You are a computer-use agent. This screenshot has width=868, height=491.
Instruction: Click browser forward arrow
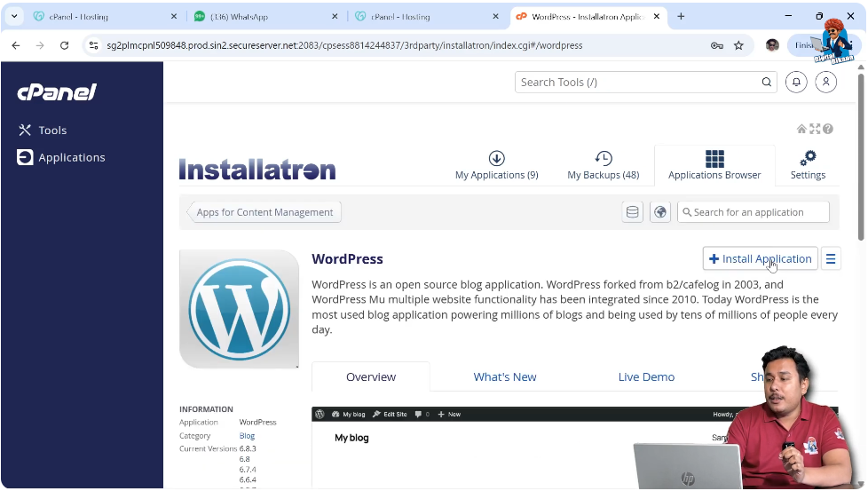40,45
